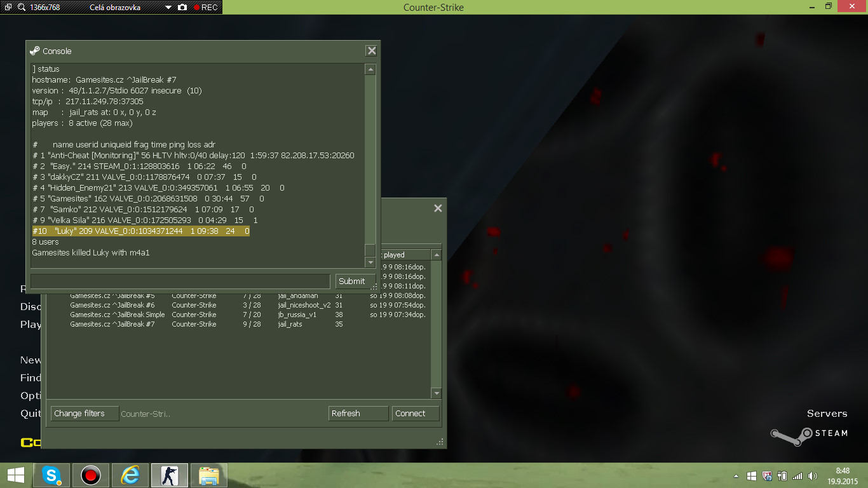Open File Explorer from the taskbar
The image size is (868, 488).
(x=209, y=475)
